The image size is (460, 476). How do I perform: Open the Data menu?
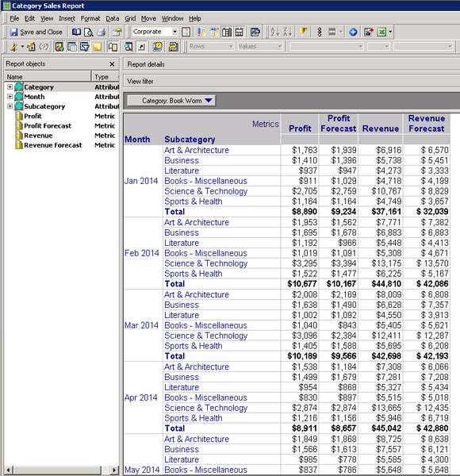pos(113,18)
